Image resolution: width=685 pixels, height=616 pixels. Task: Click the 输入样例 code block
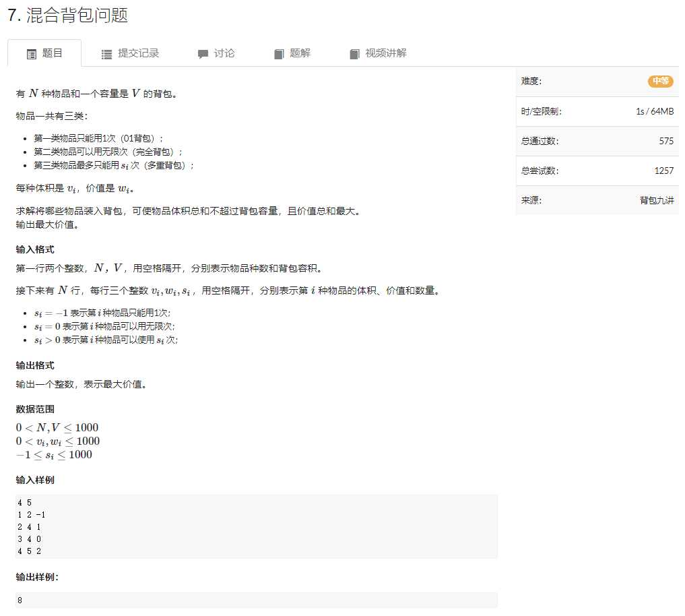[256, 527]
